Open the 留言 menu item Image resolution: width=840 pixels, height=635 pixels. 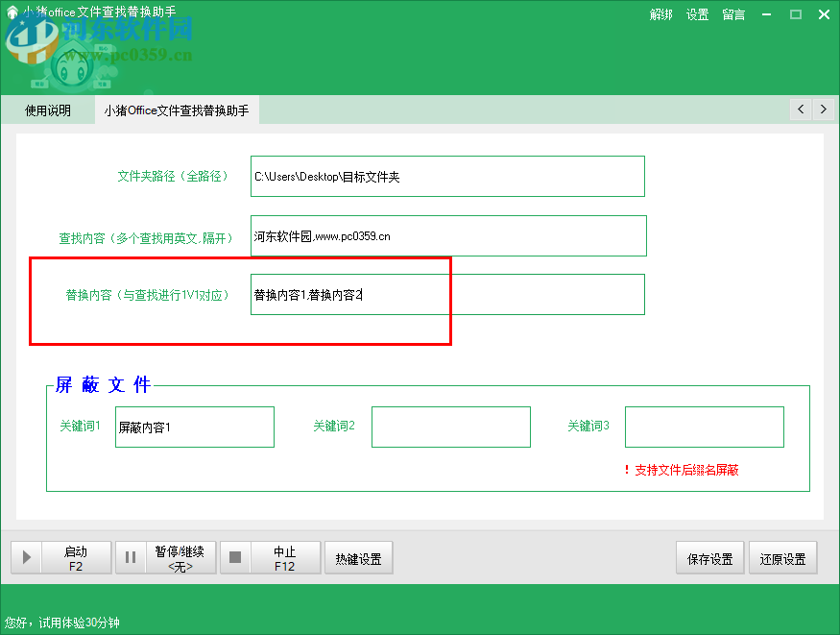[732, 14]
